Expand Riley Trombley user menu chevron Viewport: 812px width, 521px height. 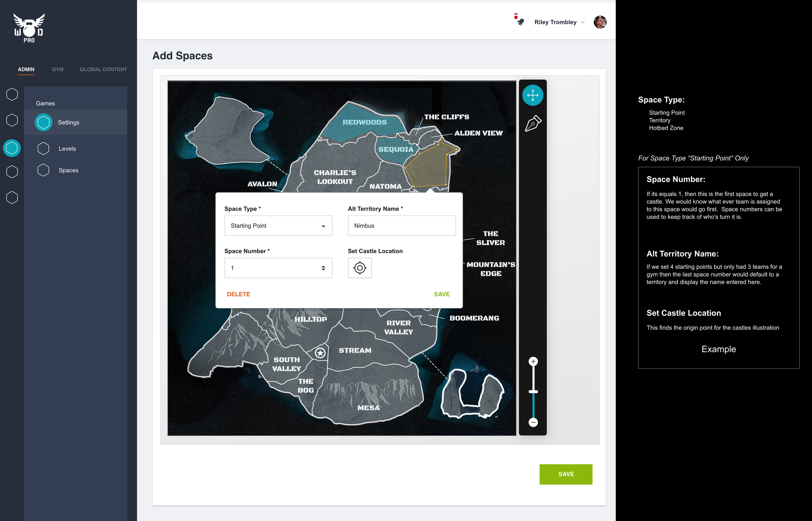[x=583, y=23]
